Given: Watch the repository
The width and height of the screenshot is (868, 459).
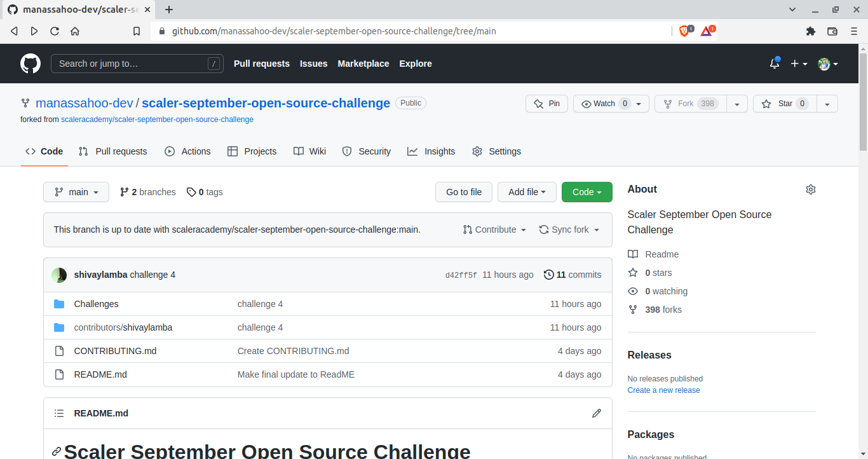Looking at the screenshot, I should 605,104.
